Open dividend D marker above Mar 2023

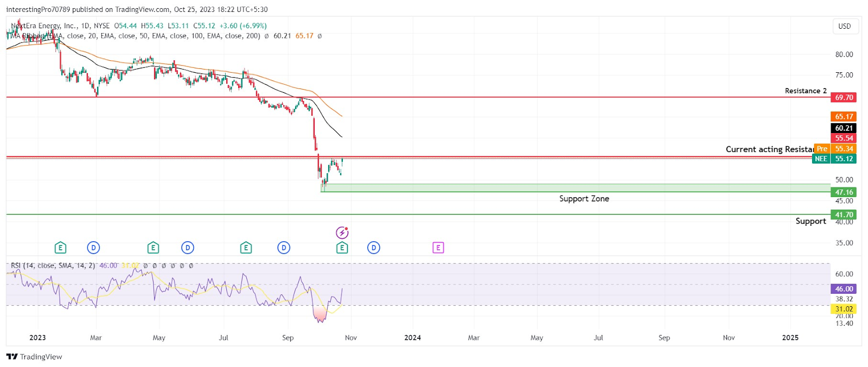pos(93,248)
